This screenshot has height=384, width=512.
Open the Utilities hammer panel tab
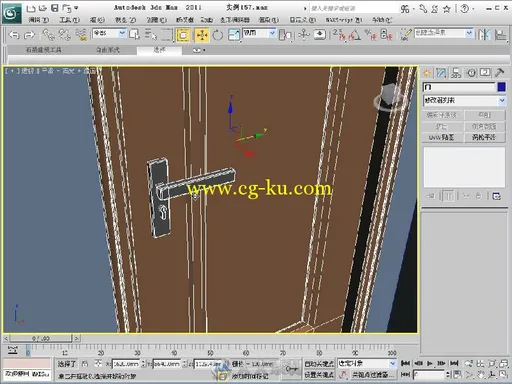(x=500, y=72)
